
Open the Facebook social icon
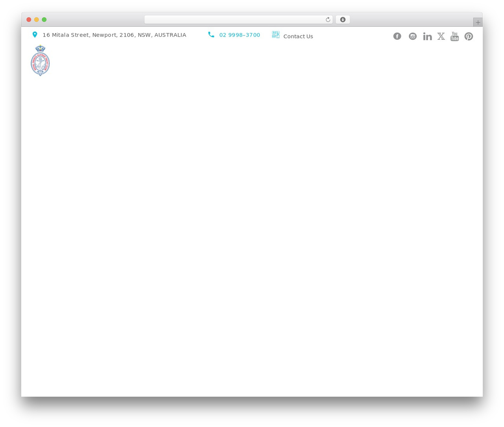[397, 36]
